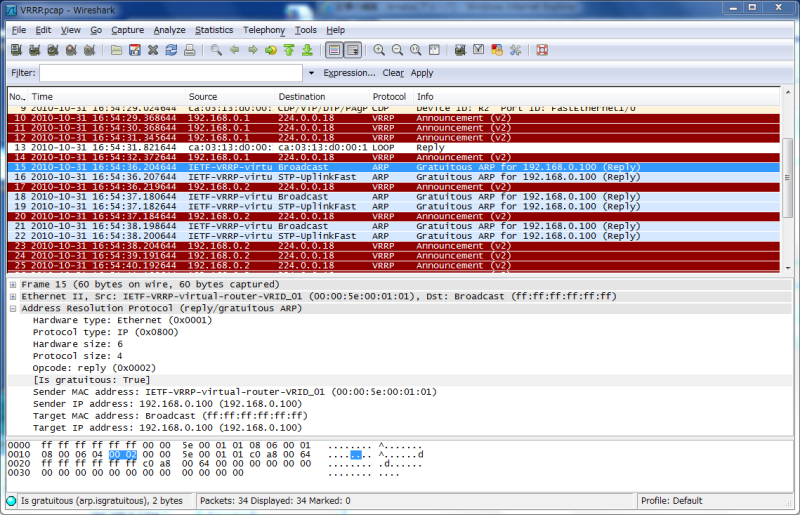Open the Filter history dropdown arrow

tap(311, 73)
